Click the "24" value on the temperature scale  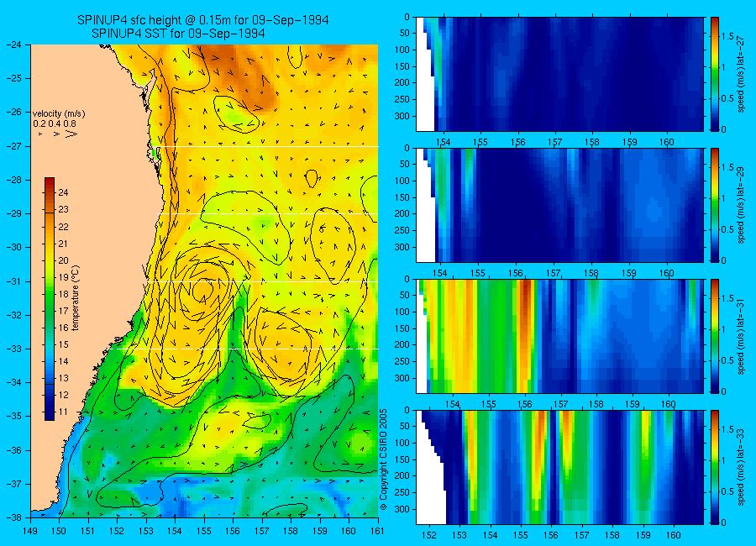(x=63, y=193)
